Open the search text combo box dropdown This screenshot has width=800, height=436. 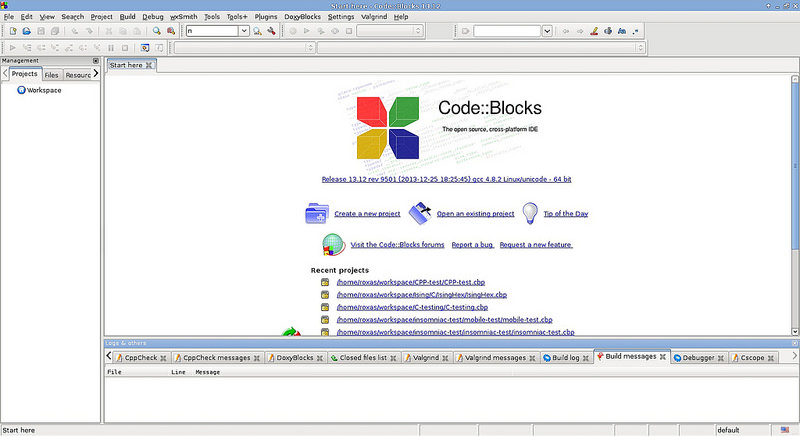point(244,31)
